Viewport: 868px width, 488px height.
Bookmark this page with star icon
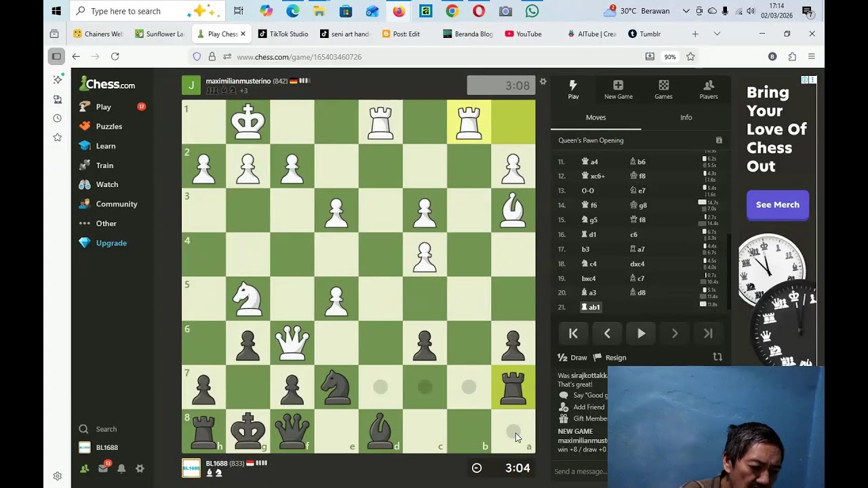[690, 57]
